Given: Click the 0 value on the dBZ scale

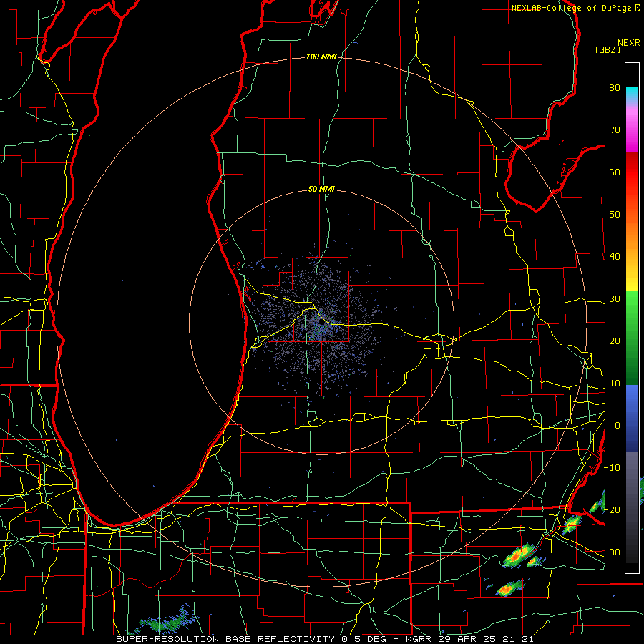Looking at the screenshot, I should click(x=618, y=426).
